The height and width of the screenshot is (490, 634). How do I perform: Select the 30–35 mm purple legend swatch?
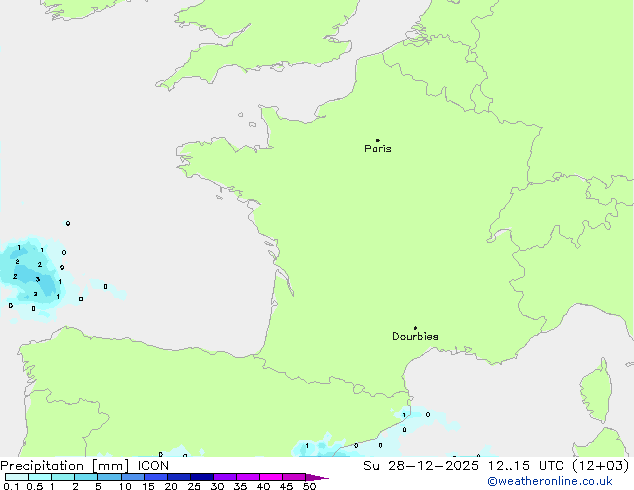click(x=225, y=477)
